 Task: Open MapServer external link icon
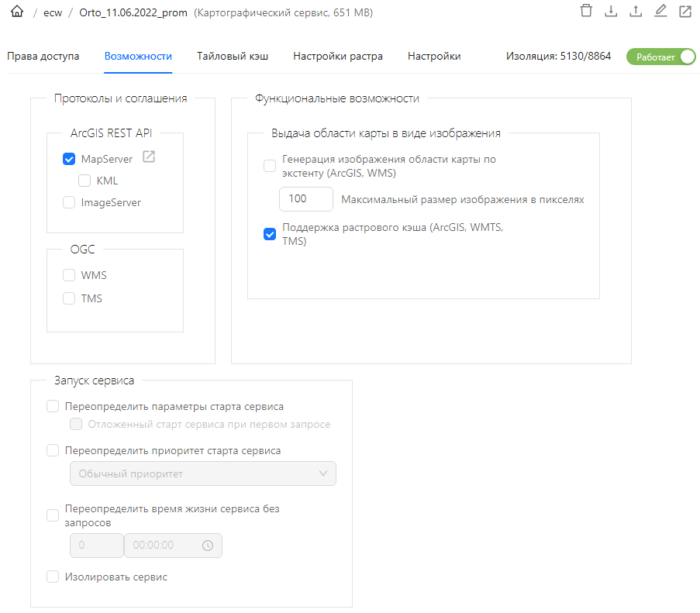[149, 157]
